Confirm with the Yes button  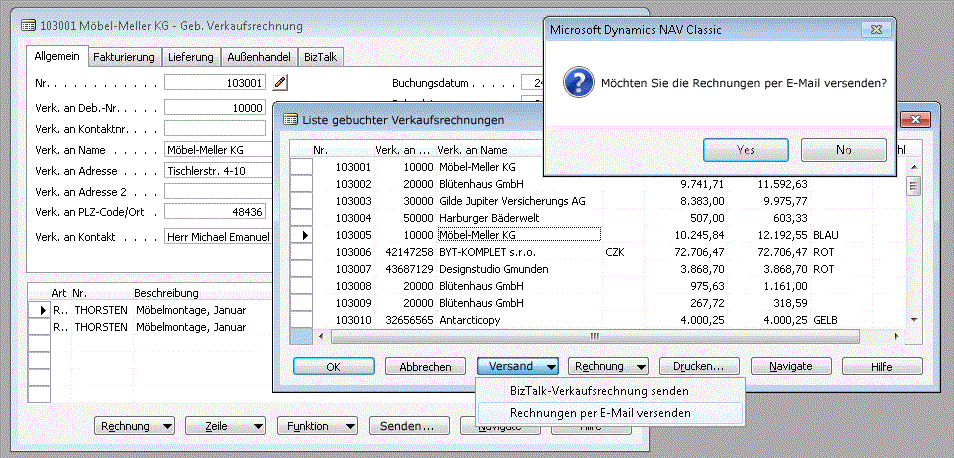click(745, 150)
